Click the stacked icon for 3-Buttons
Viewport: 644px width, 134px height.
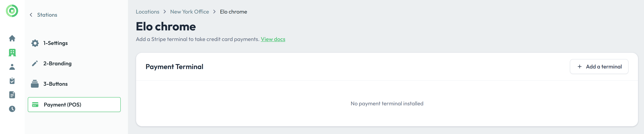coord(35,84)
